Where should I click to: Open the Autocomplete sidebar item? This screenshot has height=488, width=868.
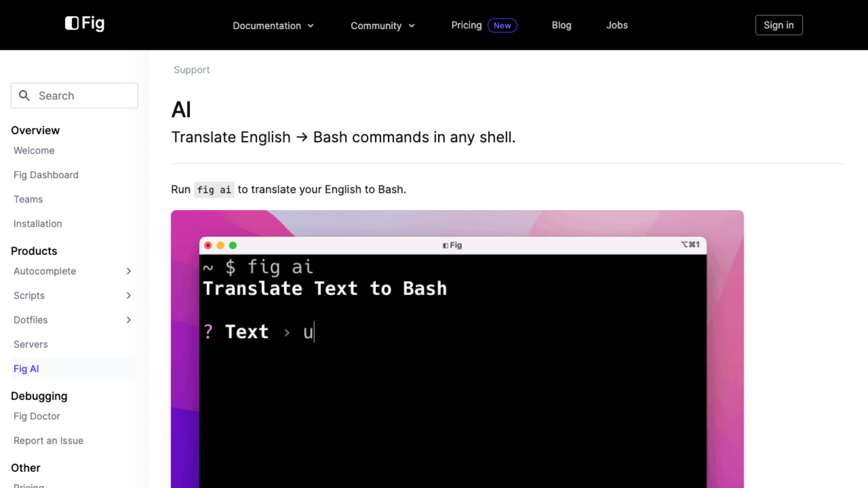[45, 271]
